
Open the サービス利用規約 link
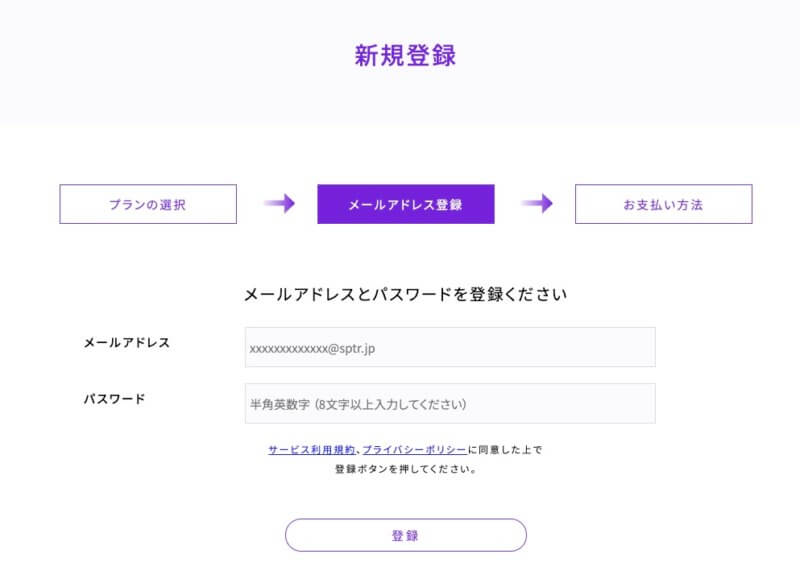click(x=311, y=450)
